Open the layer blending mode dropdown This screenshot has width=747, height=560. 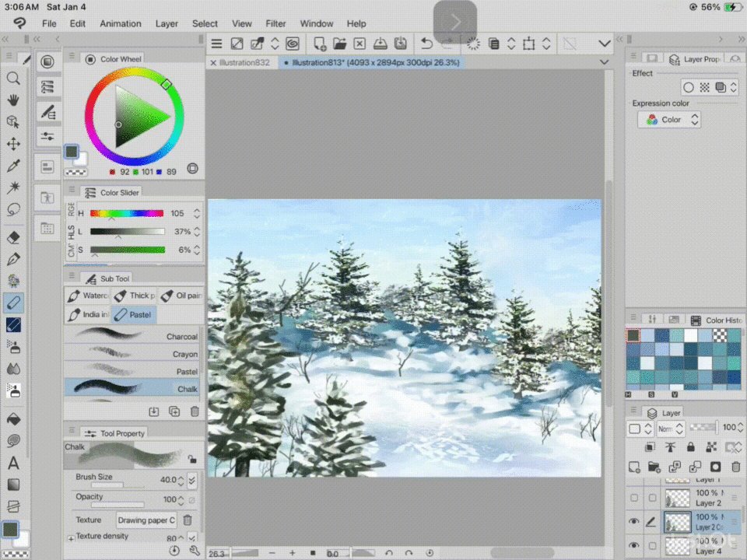[670, 429]
